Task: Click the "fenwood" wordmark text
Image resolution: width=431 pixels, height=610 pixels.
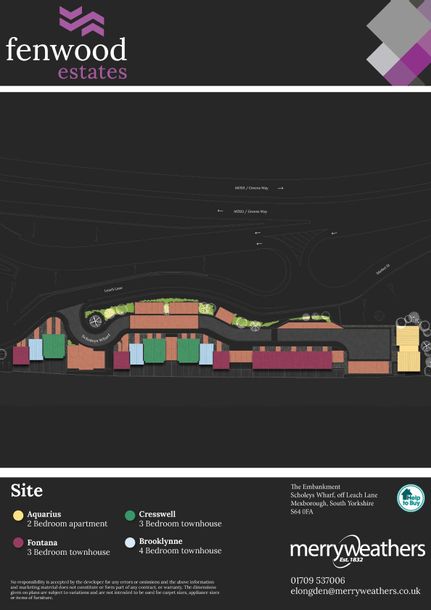Action: [x=66, y=50]
